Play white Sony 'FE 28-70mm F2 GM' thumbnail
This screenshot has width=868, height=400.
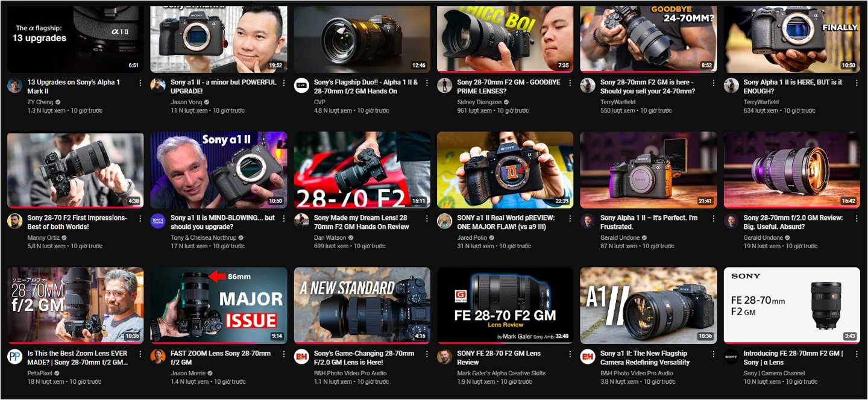click(792, 305)
